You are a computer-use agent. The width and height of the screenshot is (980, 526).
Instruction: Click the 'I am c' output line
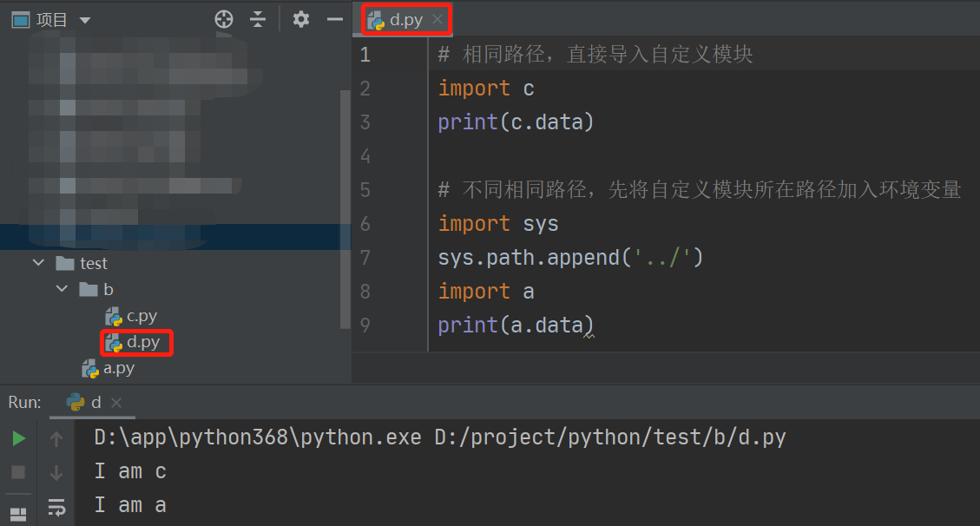(130, 471)
